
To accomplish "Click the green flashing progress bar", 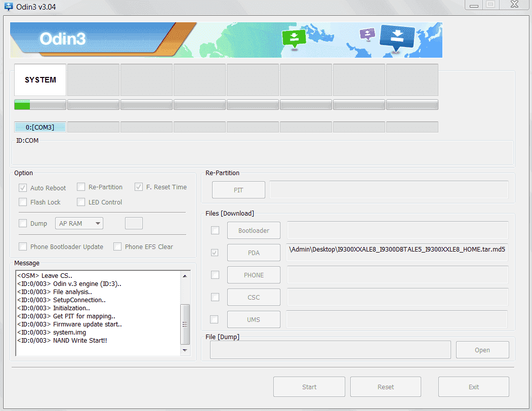I will tap(40, 105).
